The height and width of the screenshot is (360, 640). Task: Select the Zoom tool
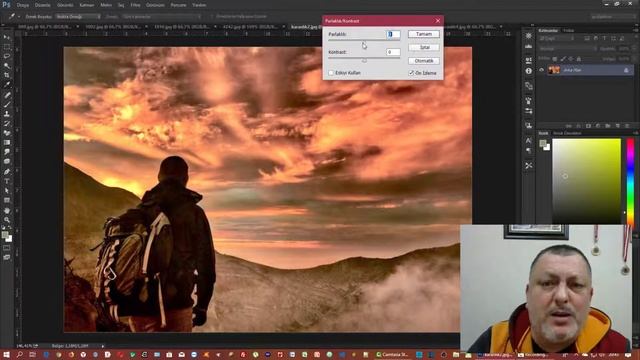pyautogui.click(x=7, y=220)
